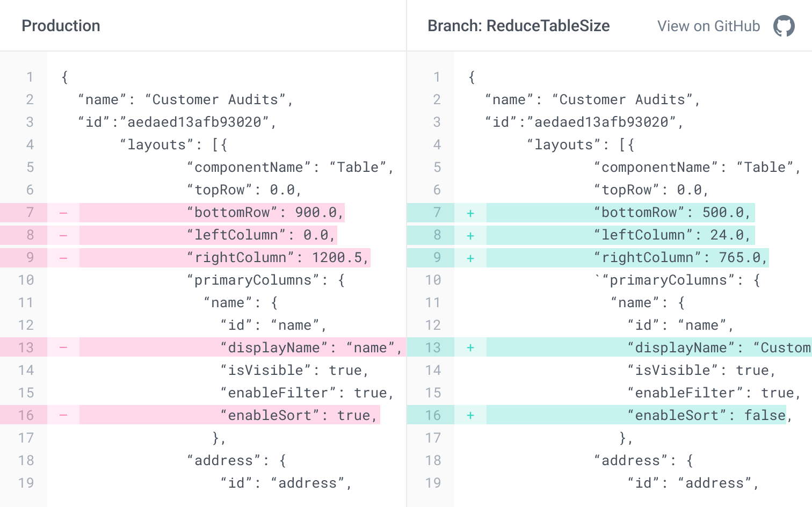Image resolution: width=812 pixels, height=507 pixels.
Task: Click the plus marker beside displayName line
Action: pyautogui.click(x=470, y=347)
